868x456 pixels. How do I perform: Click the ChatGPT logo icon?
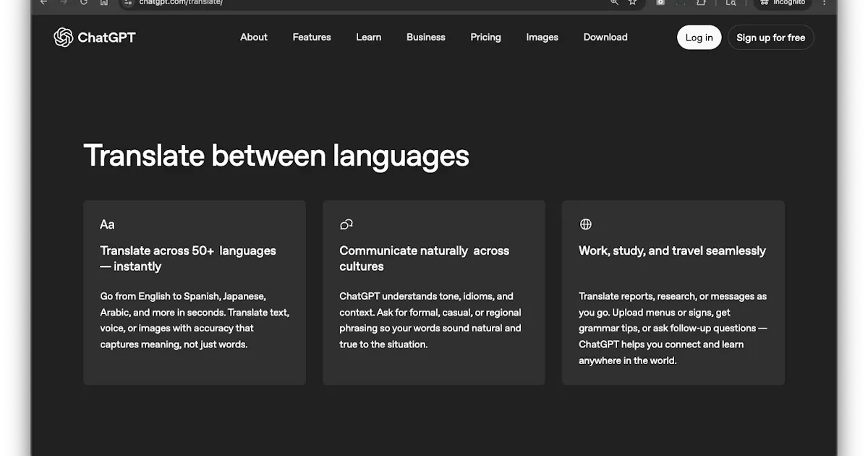64,37
